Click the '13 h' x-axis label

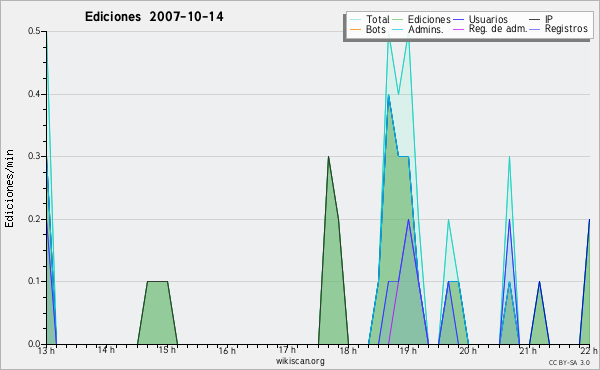(x=46, y=350)
